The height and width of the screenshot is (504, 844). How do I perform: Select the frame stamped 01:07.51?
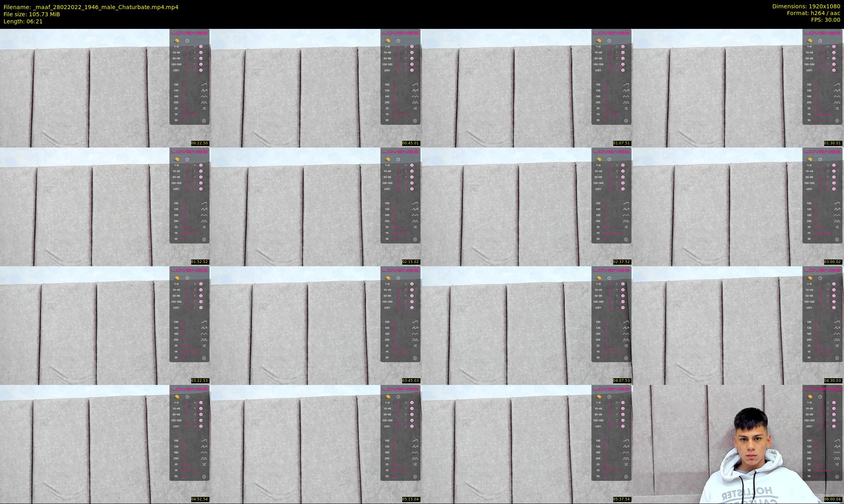pos(527,88)
